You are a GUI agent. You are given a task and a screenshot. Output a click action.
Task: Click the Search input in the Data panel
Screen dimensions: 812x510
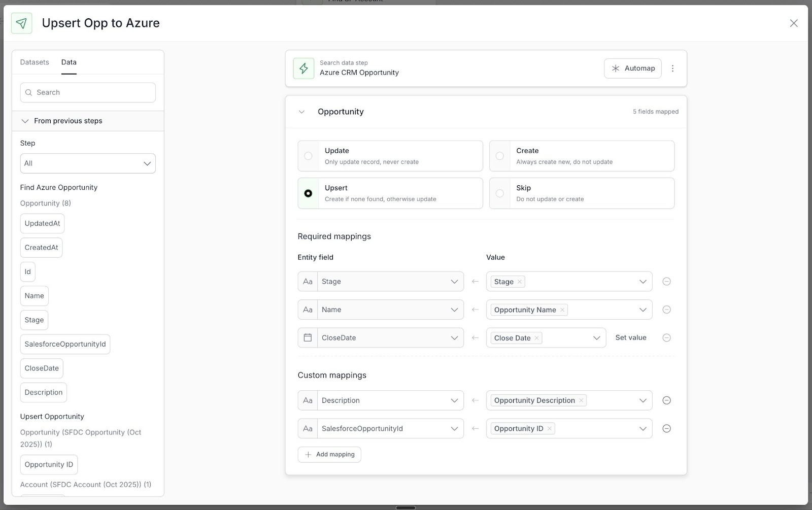88,92
